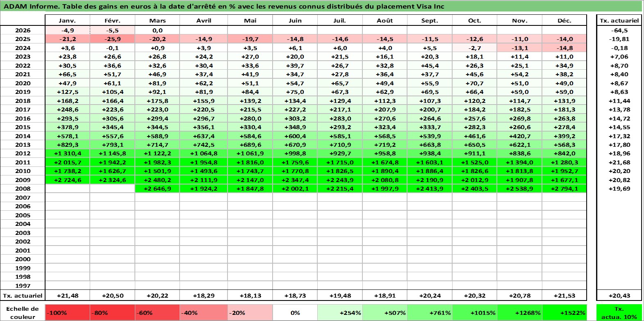The width and height of the screenshot is (644, 321).
Task: Select the January 2012 value +1 310,4
Action: pyautogui.click(x=68, y=153)
